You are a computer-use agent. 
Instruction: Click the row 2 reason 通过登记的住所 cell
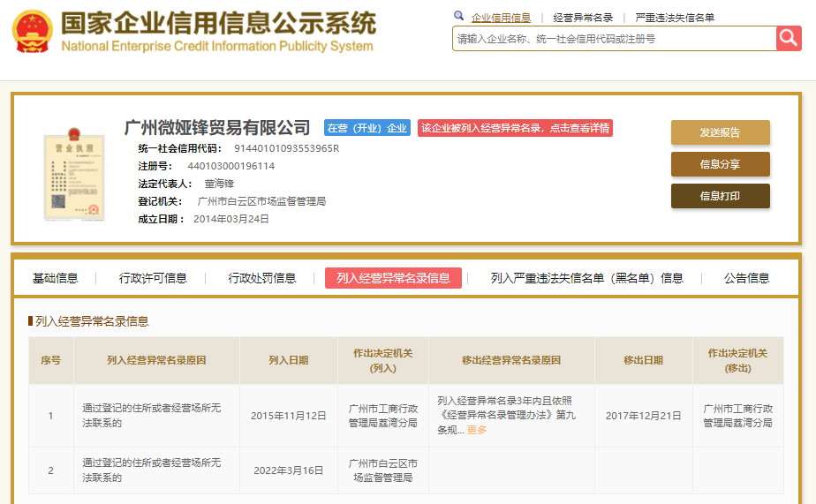(x=156, y=470)
